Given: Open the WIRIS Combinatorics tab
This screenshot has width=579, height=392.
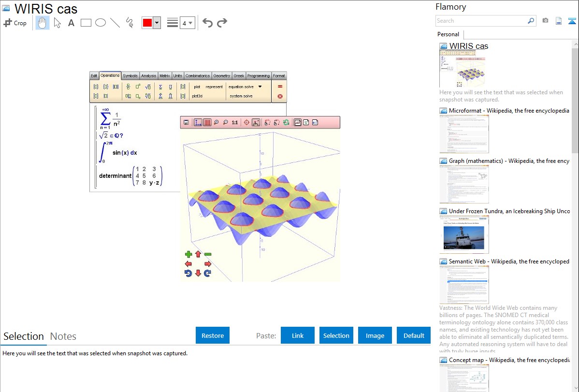Looking at the screenshot, I should (198, 76).
